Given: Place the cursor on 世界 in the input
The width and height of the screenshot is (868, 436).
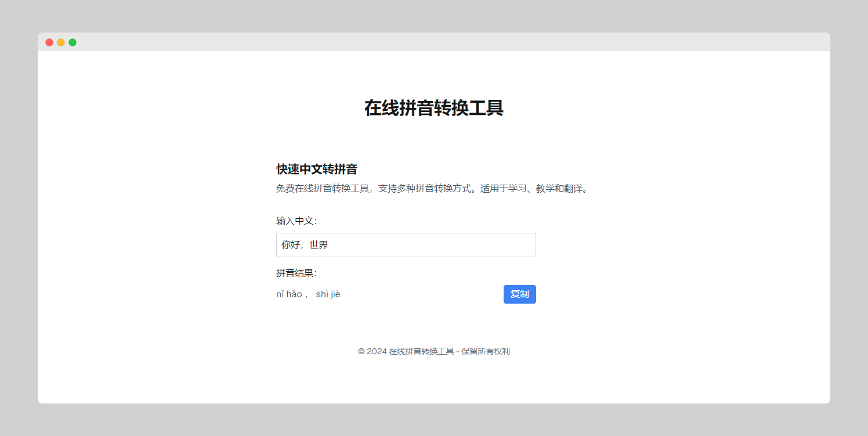Looking at the screenshot, I should point(319,245).
